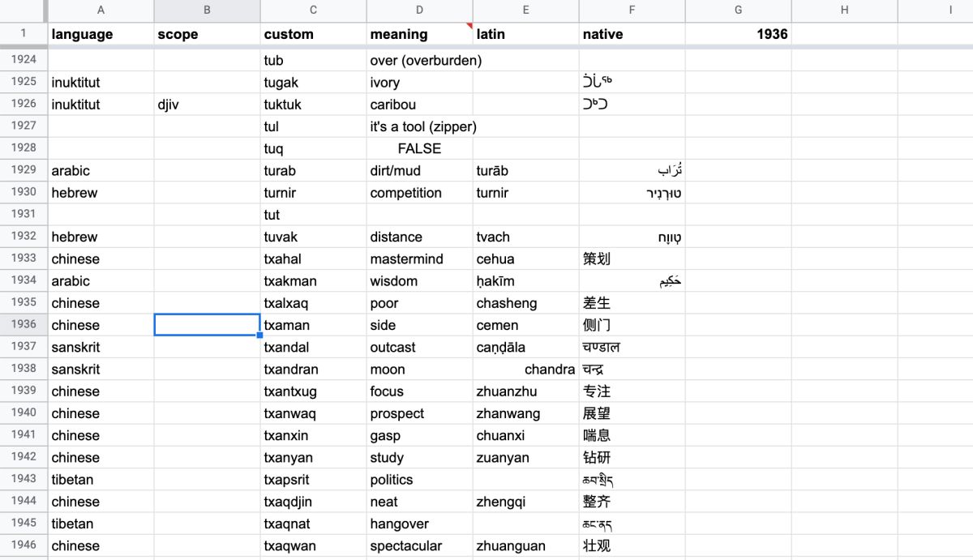Select the 'ivory' meaning cell

pos(420,82)
